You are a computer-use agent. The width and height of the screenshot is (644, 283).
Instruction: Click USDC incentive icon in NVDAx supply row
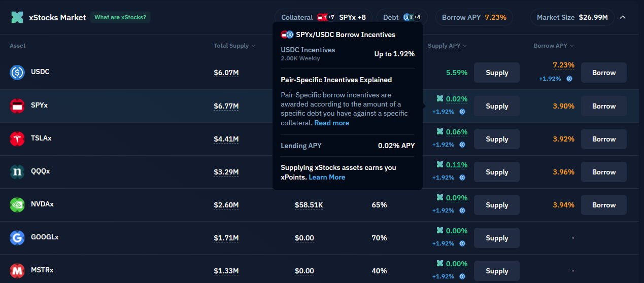pyautogui.click(x=462, y=210)
